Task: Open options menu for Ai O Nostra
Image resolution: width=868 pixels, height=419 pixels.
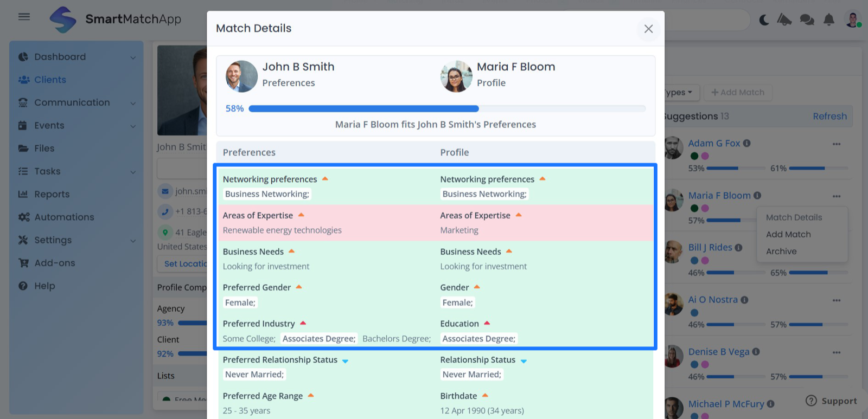Action: [837, 300]
